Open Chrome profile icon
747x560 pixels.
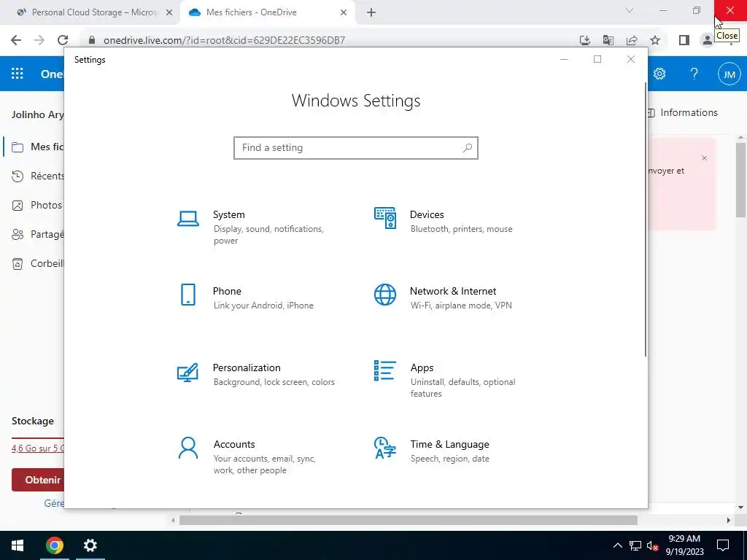pyautogui.click(x=708, y=40)
